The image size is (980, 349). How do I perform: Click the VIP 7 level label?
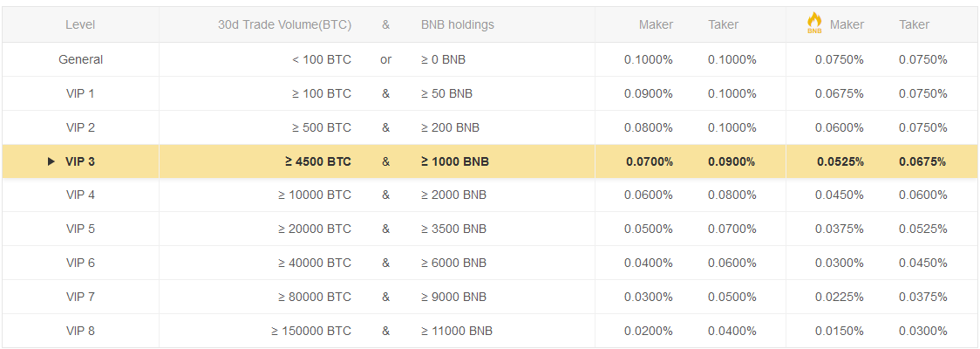pyautogui.click(x=80, y=297)
